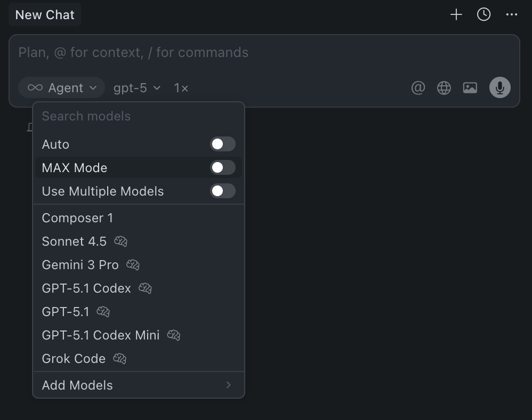The width and height of the screenshot is (532, 420).
Task: Collapse the gpt-5 model selector dropdown
Action: pos(137,88)
